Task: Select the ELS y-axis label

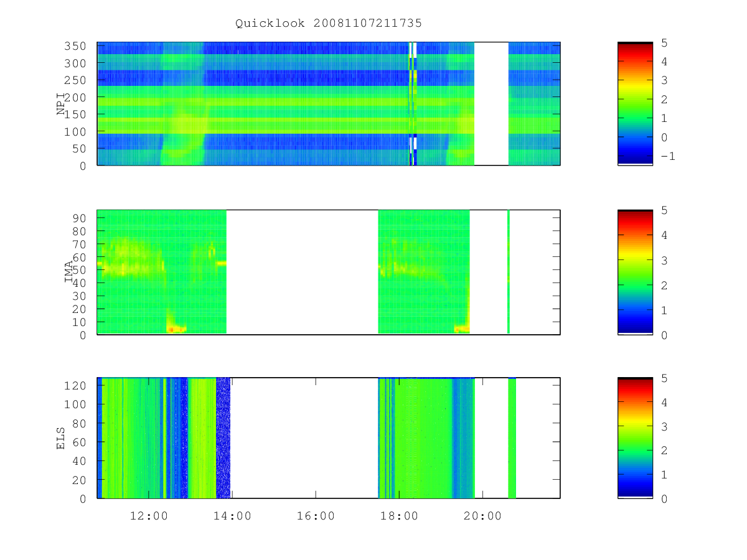Action: point(62,438)
